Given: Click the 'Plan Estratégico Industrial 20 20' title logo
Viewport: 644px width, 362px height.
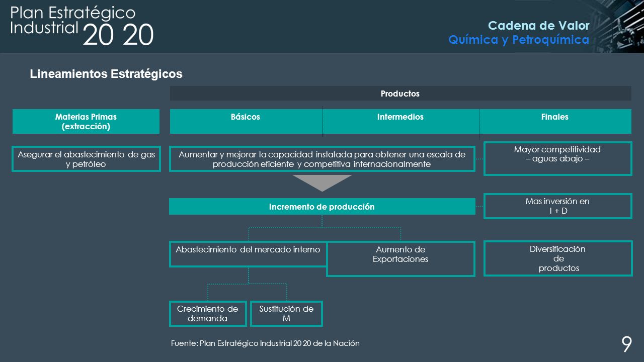Looking at the screenshot, I should pyautogui.click(x=82, y=26).
